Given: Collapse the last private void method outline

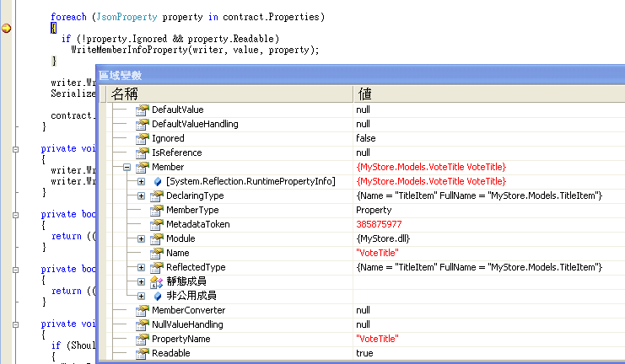Looking at the screenshot, I should 15,324.
